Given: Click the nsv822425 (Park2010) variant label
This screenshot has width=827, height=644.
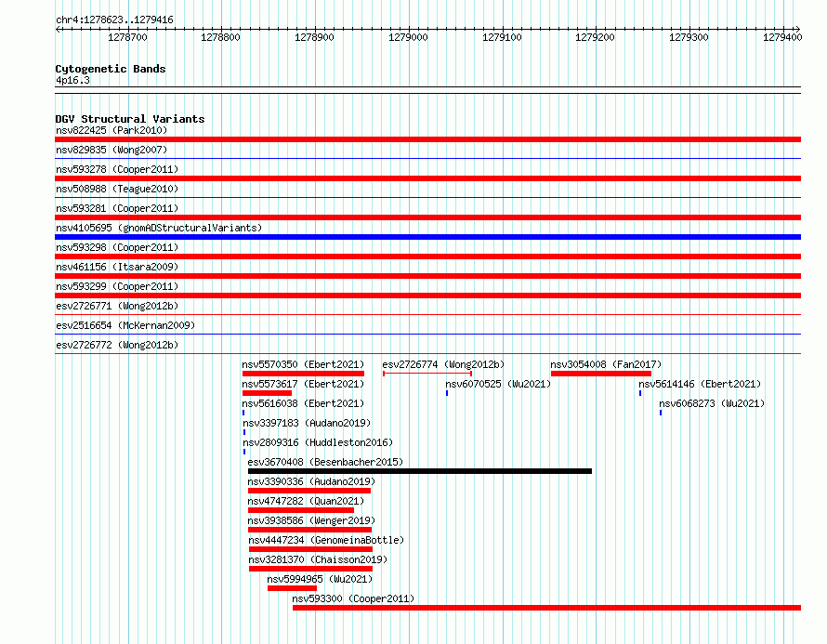Looking at the screenshot, I should pyautogui.click(x=112, y=130).
